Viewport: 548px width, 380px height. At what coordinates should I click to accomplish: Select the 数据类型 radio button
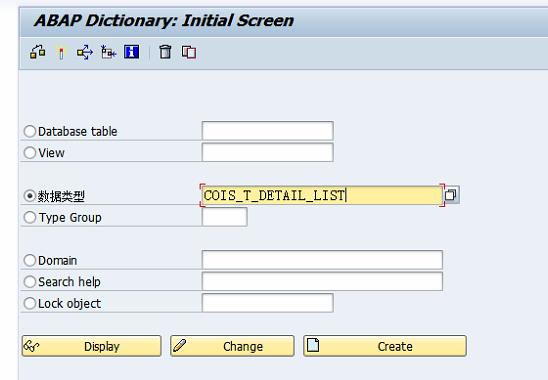pos(30,196)
